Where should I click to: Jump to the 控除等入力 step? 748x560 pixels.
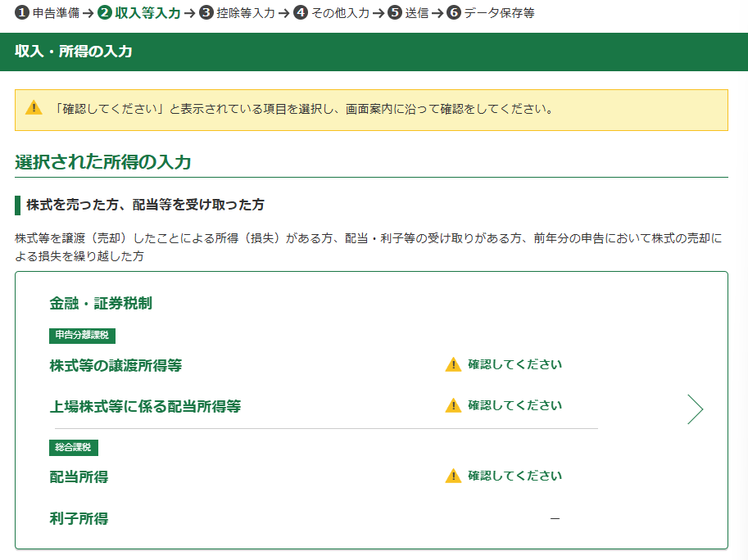[245, 13]
